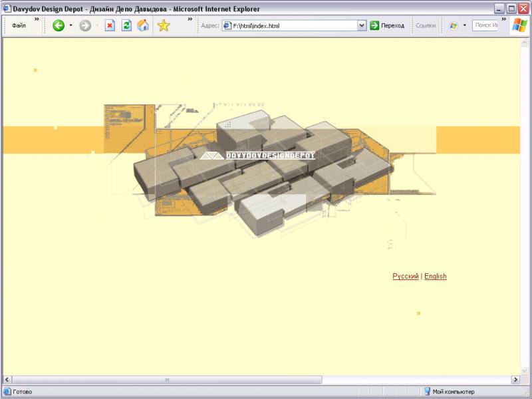This screenshot has width=532, height=399.
Task: Go to Home page icon
Action: tap(143, 25)
